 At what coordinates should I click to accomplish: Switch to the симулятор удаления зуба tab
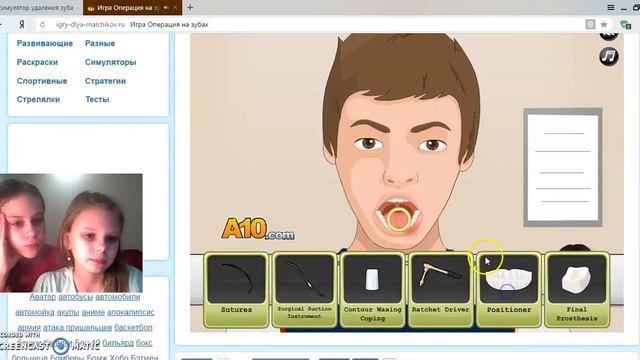click(40, 8)
